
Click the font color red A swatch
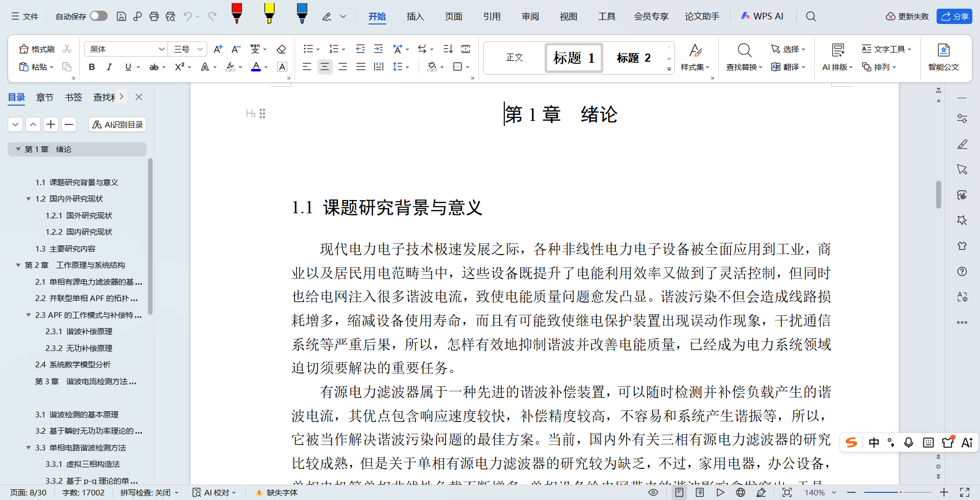click(256, 67)
